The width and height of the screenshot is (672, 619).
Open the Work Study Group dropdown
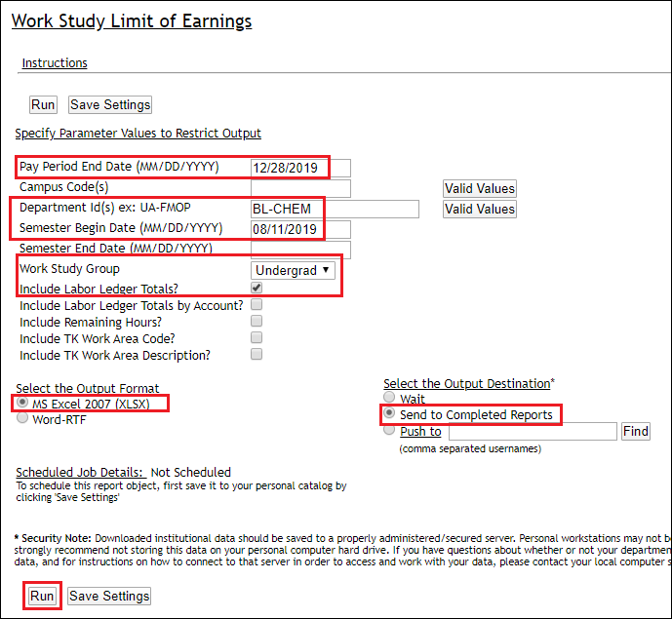pyautogui.click(x=293, y=270)
